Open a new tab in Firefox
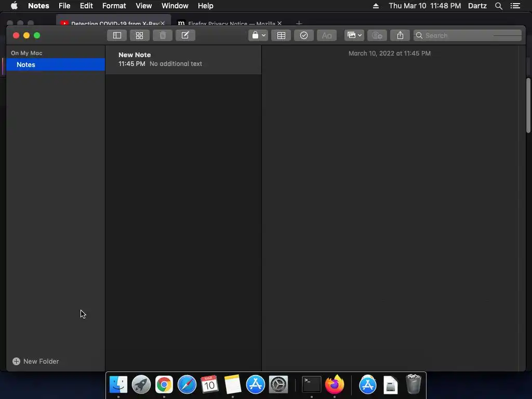This screenshot has height=399, width=532. (299, 23)
